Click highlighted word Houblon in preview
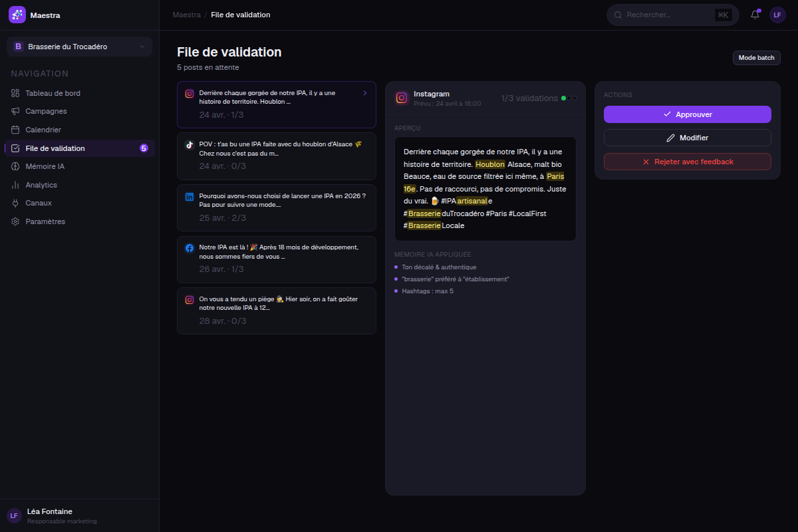Screen dimensions: 798x532 click(490, 164)
